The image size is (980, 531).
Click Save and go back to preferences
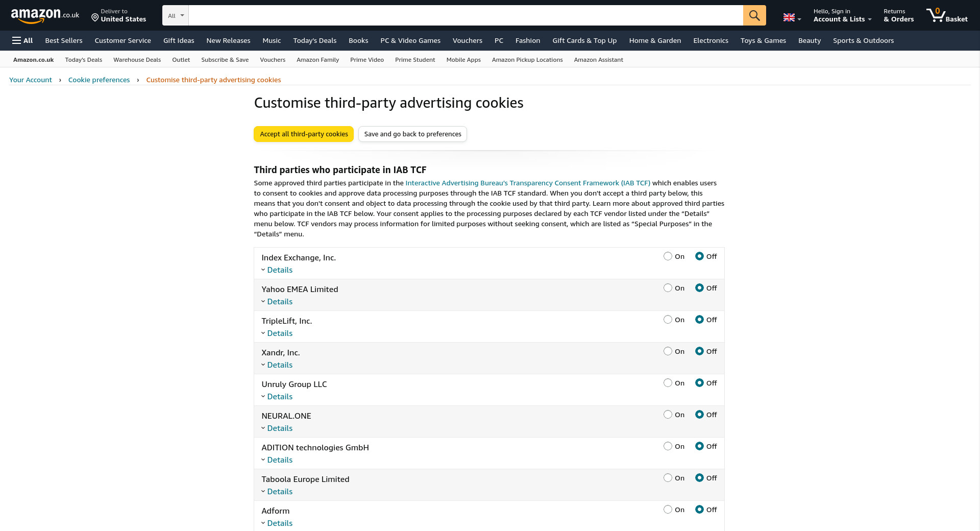point(412,134)
